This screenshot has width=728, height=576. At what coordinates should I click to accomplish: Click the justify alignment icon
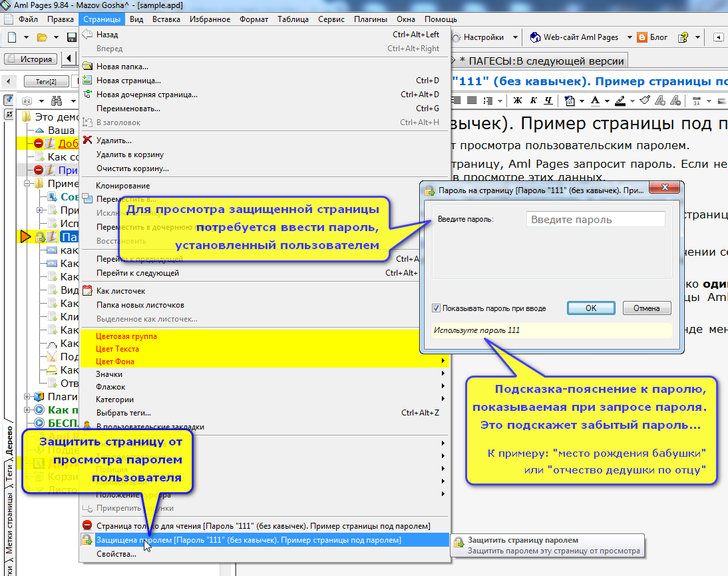[x=471, y=101]
